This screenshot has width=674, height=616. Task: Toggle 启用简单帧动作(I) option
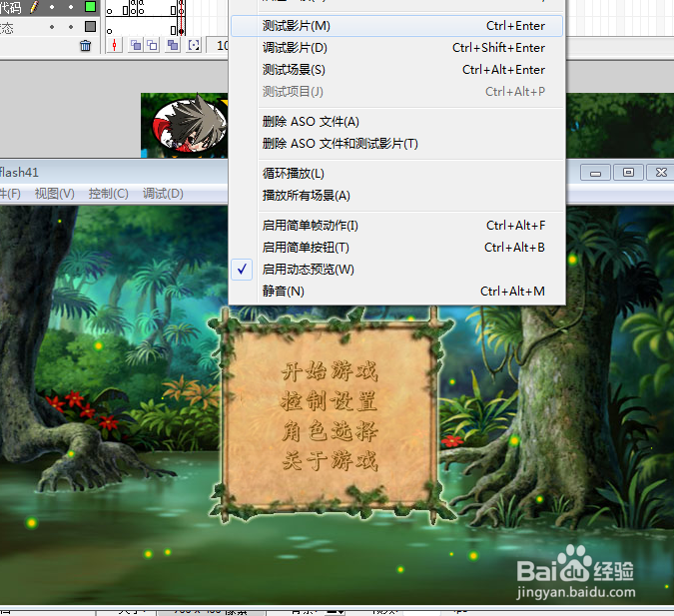coord(396,226)
